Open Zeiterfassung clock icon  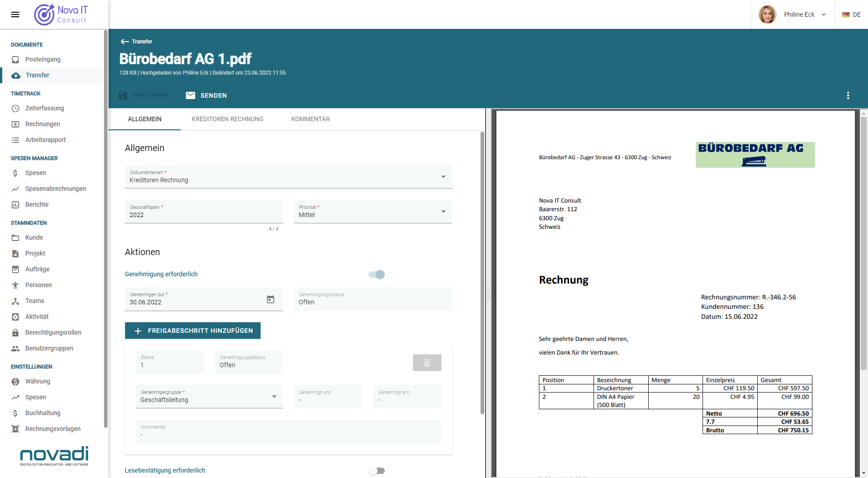click(15, 109)
